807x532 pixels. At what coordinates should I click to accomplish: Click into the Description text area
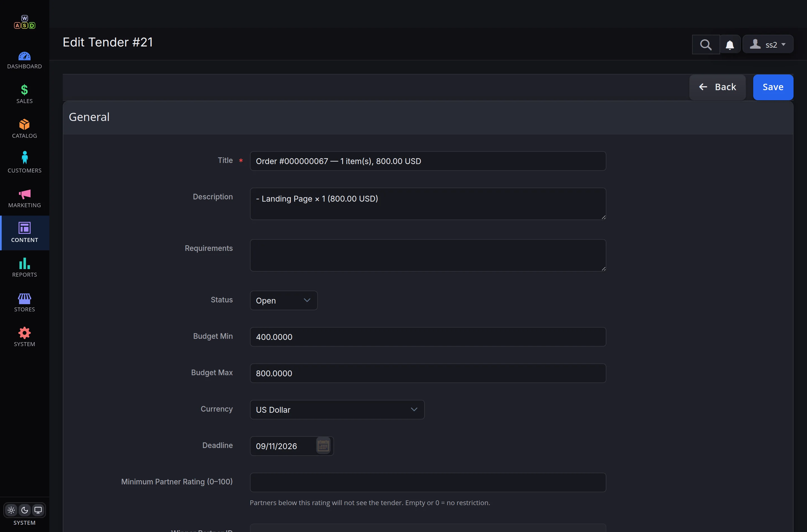pos(428,204)
